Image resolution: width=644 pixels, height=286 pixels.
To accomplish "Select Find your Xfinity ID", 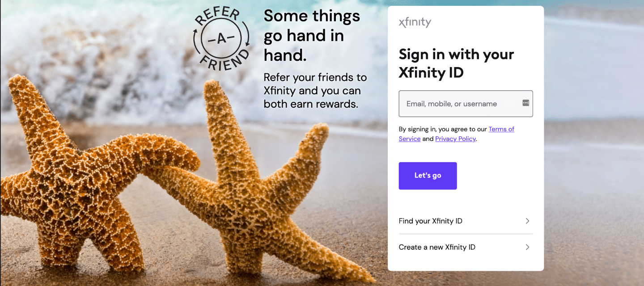I will 431,221.
